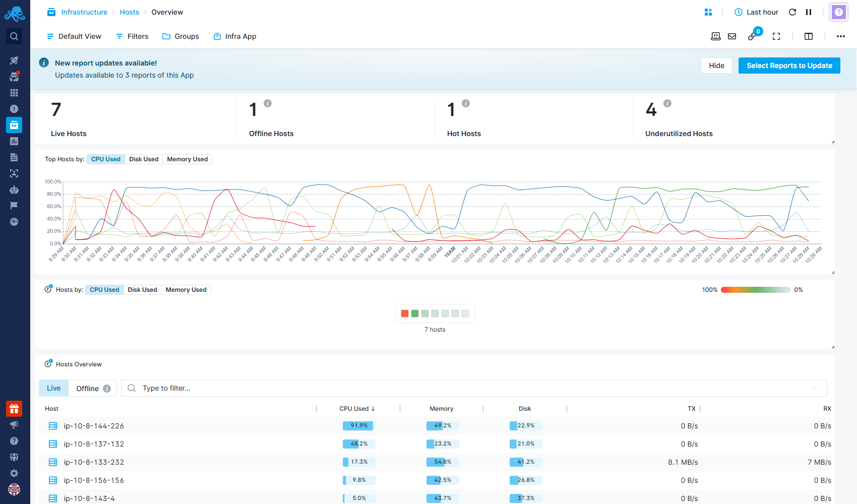
Task: Click the link icon with 0 badge
Action: pos(752,36)
